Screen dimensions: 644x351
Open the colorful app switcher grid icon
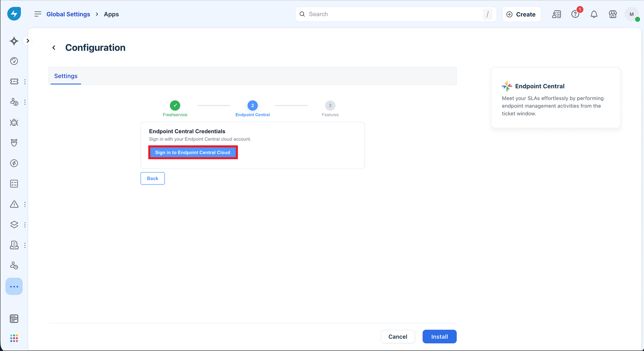[x=14, y=338]
